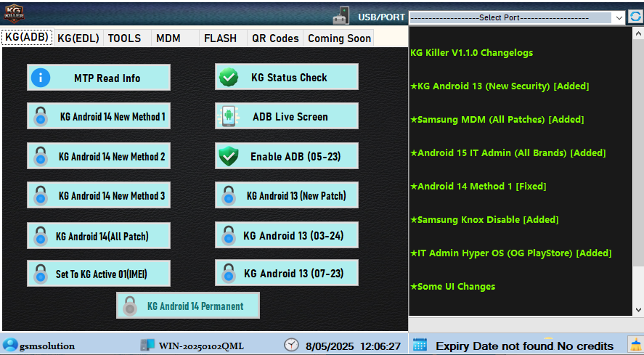Click the gsmsolution username text
This screenshot has height=355, width=644.
(47, 346)
